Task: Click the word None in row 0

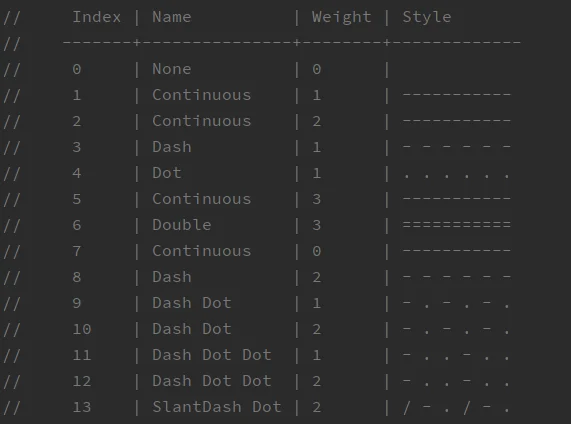Action: pyautogui.click(x=172, y=69)
